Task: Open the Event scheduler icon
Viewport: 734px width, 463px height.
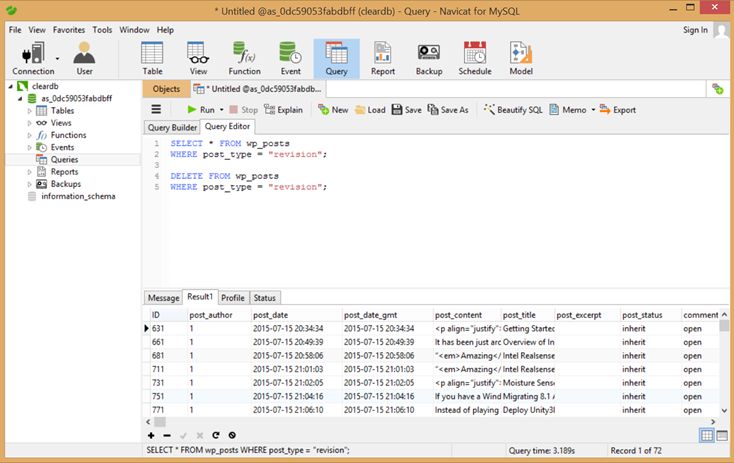Action: 290,58
